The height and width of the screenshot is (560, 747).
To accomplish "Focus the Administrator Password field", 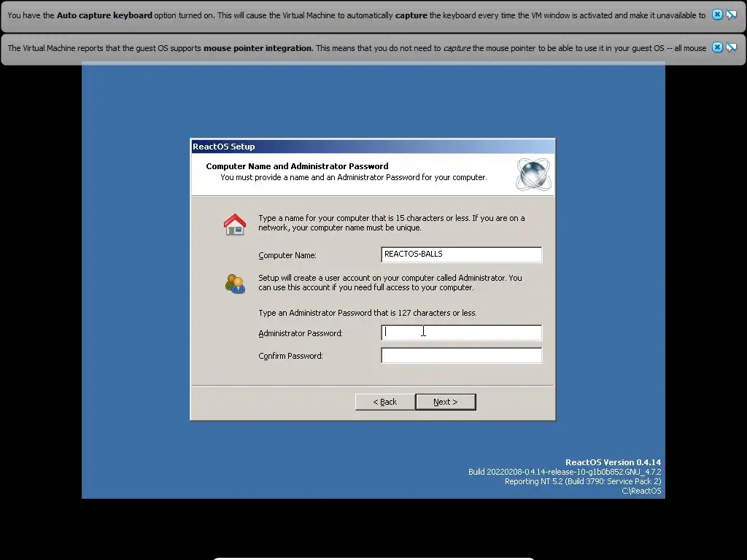I will click(461, 332).
